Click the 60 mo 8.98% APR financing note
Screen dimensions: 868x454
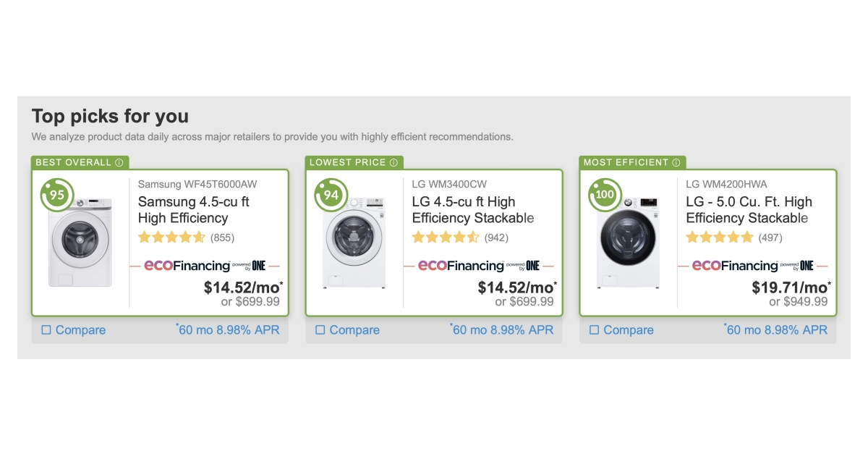tap(227, 330)
